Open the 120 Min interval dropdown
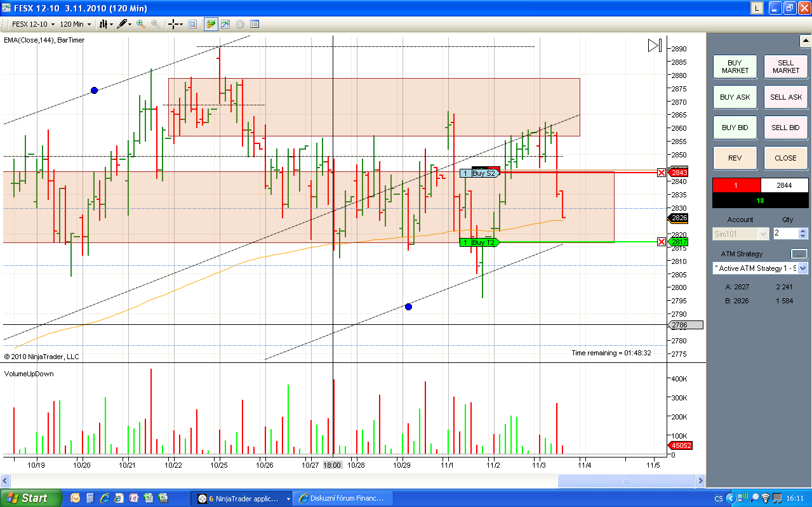 [x=76, y=24]
